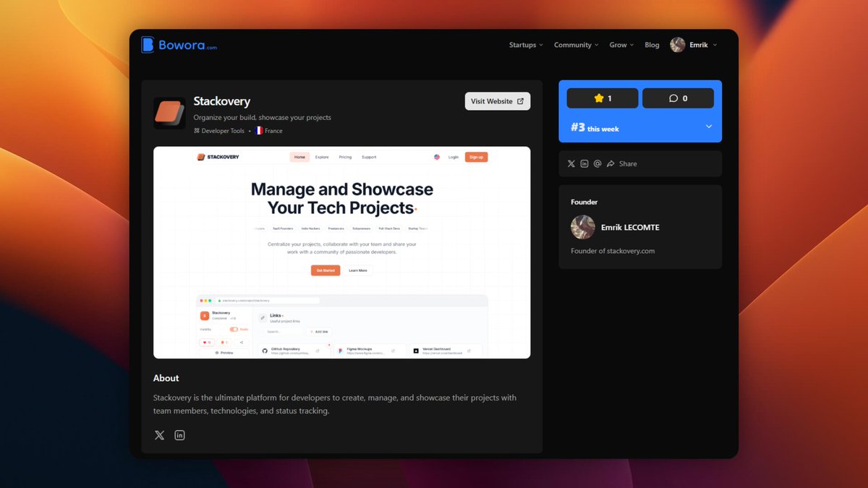Click the #3 this week ranking text
This screenshot has height=488, width=868.
595,128
